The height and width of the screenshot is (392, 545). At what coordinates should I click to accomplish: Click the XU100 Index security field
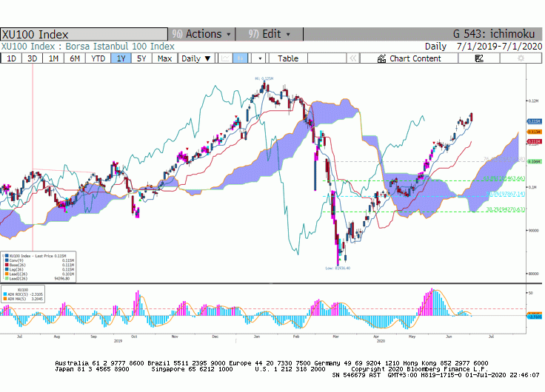pyautogui.click(x=84, y=34)
